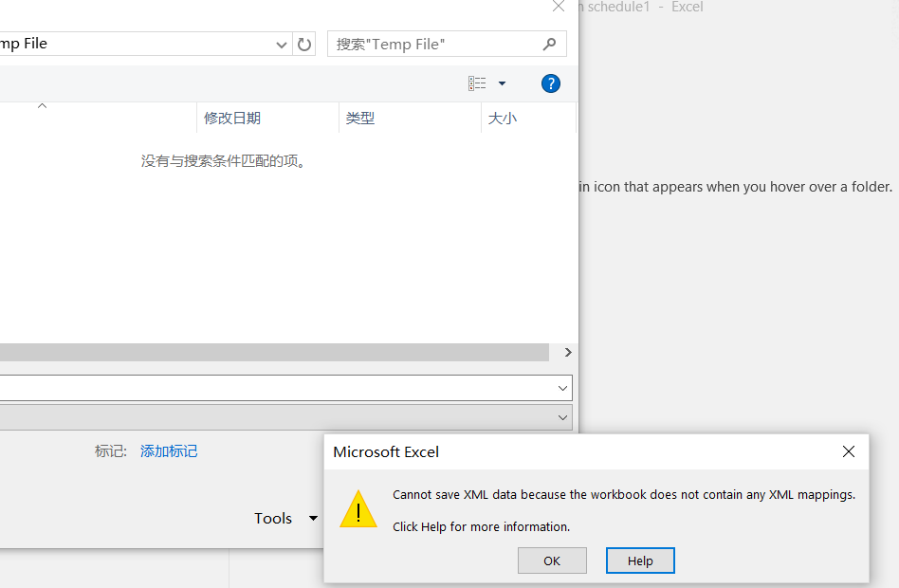Viewport: 899px width, 588px height.
Task: Click the refresh icon next to address bar
Action: click(303, 44)
